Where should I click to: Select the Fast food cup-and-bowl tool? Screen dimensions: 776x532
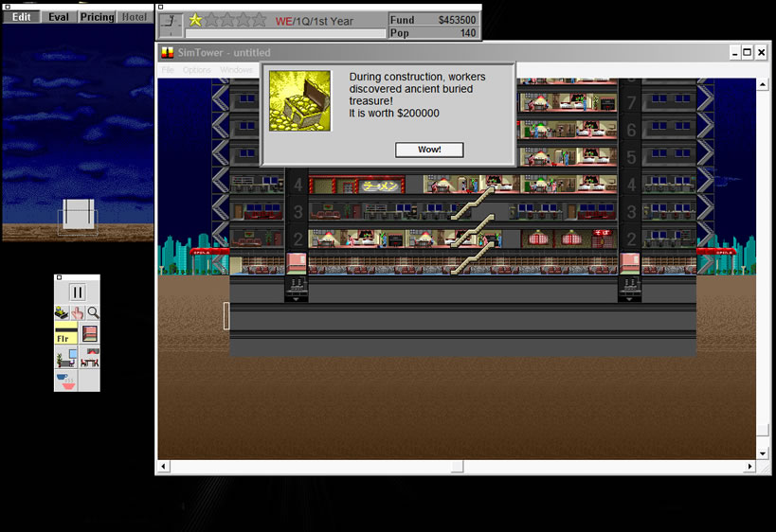(x=65, y=381)
